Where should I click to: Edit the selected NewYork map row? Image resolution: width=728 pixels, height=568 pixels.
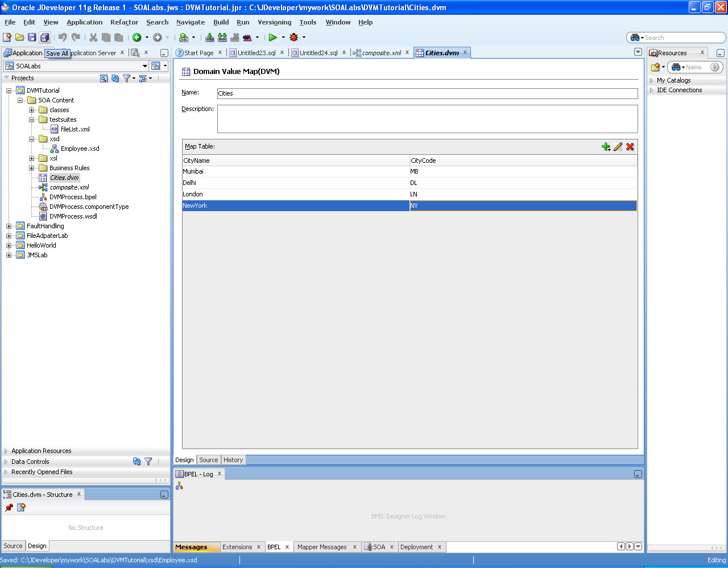click(x=618, y=146)
